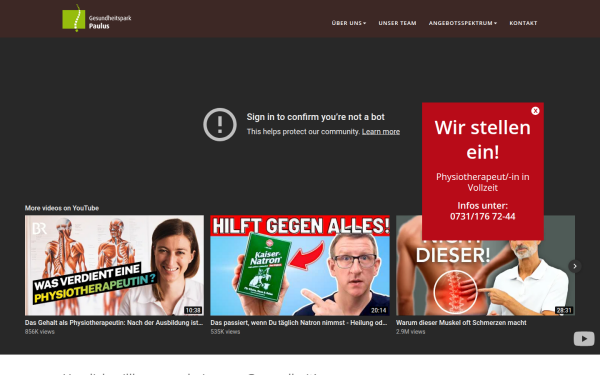Expand the ÜBER UNS dropdown menu
The height and width of the screenshot is (375, 600).
pyautogui.click(x=349, y=23)
